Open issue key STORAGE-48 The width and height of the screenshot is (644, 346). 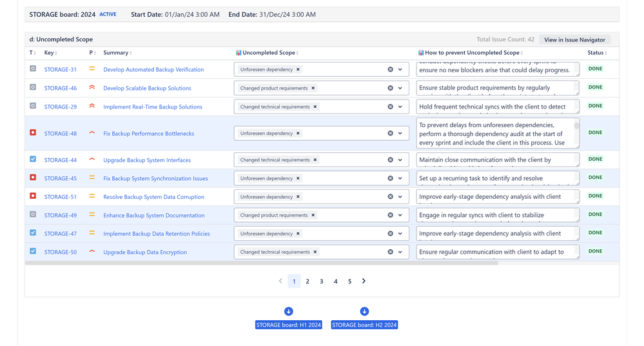(61, 133)
